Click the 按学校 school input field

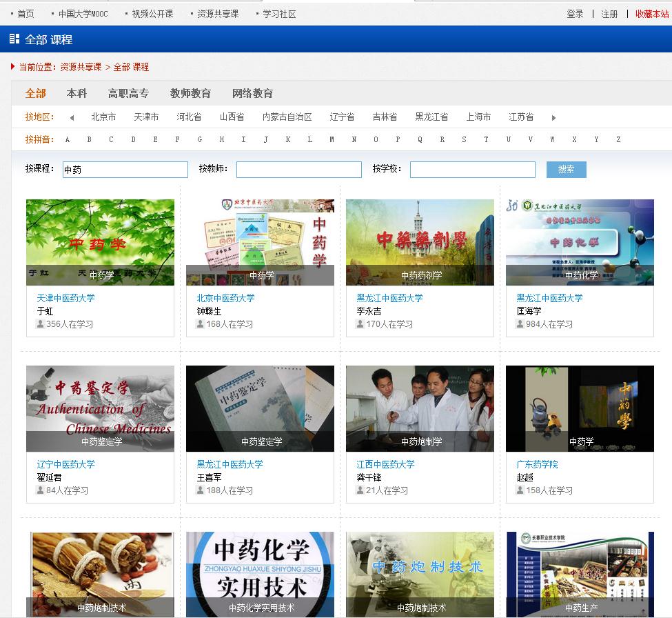[x=472, y=170]
